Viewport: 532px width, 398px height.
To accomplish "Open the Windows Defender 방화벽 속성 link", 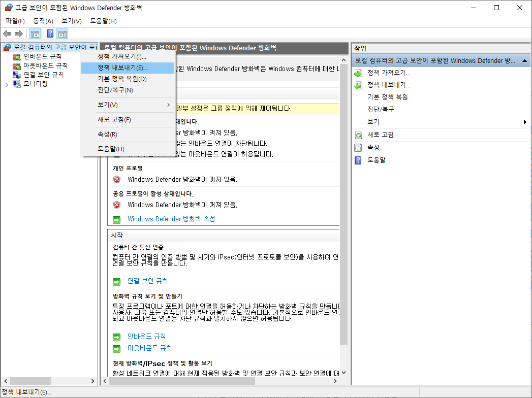I will (x=171, y=219).
